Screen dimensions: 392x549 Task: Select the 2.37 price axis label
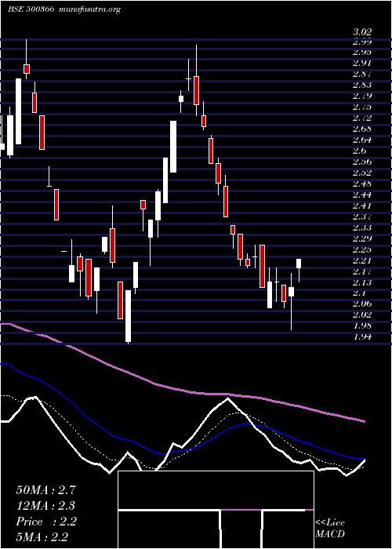(362, 216)
